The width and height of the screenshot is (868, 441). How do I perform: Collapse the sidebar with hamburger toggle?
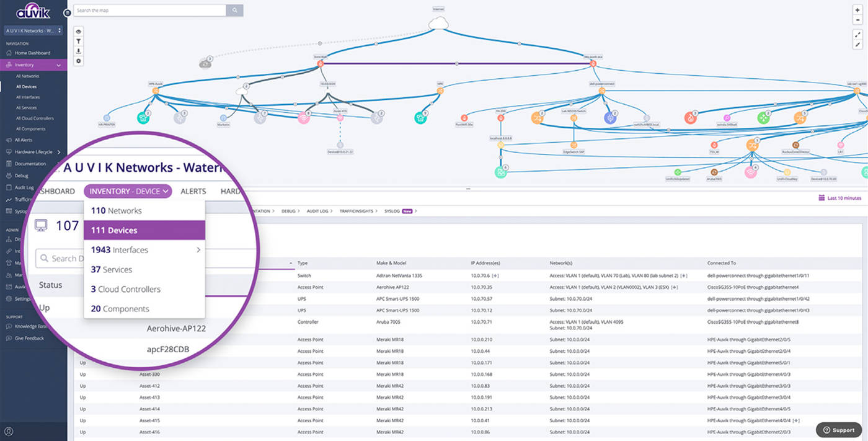67,12
